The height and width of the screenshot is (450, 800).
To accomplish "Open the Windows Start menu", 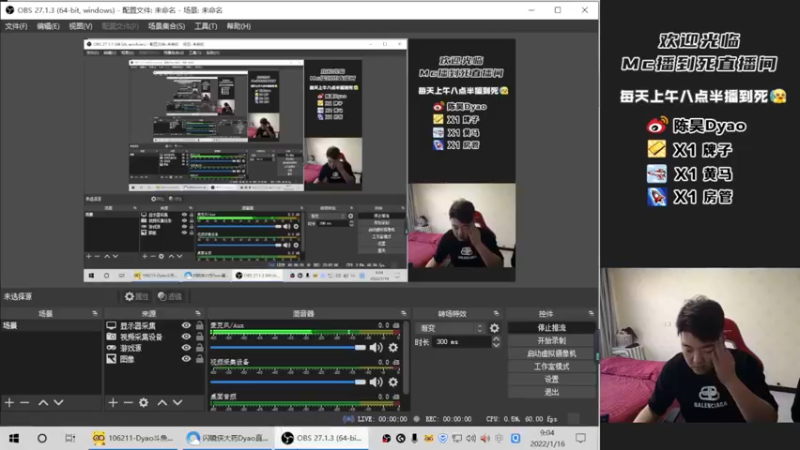I will click(14, 438).
